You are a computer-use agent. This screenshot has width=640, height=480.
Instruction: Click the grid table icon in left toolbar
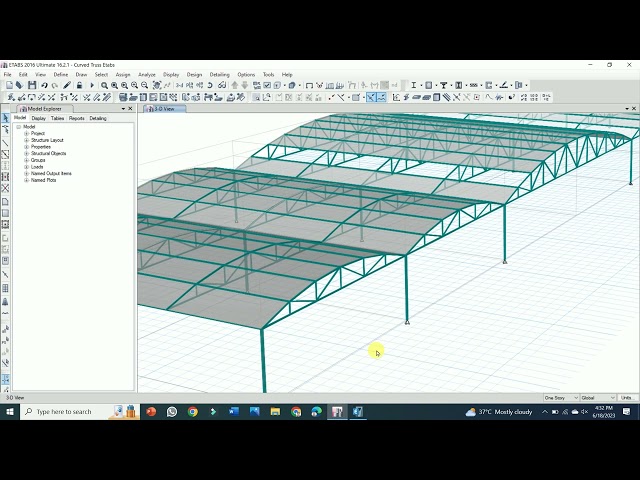click(5, 288)
